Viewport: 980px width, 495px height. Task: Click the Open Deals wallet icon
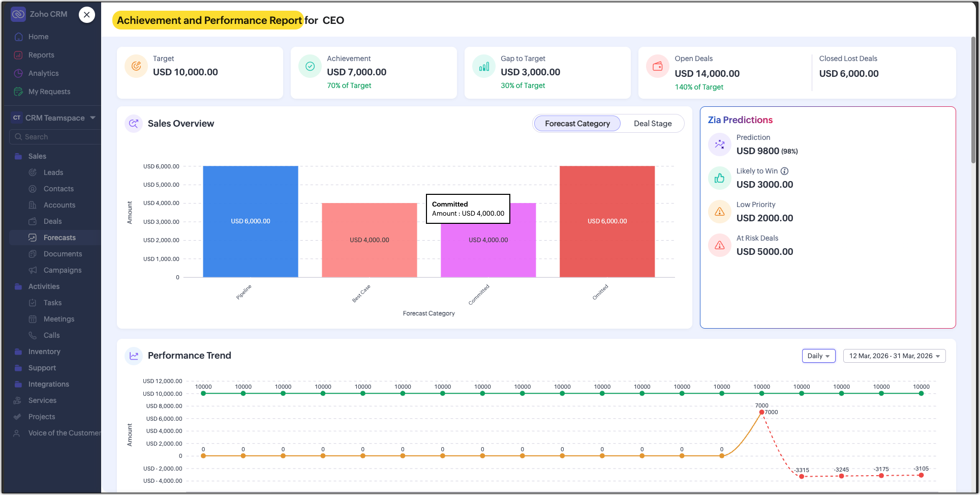click(x=658, y=66)
